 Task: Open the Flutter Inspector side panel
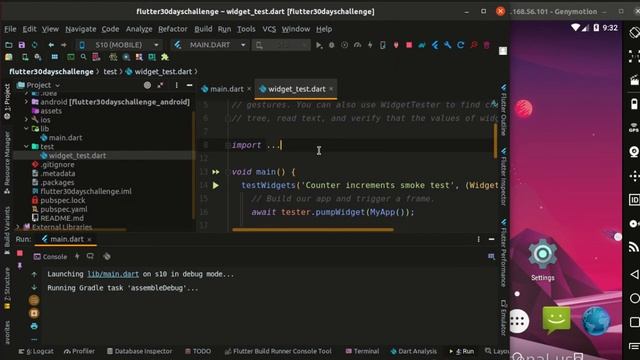coord(504,176)
